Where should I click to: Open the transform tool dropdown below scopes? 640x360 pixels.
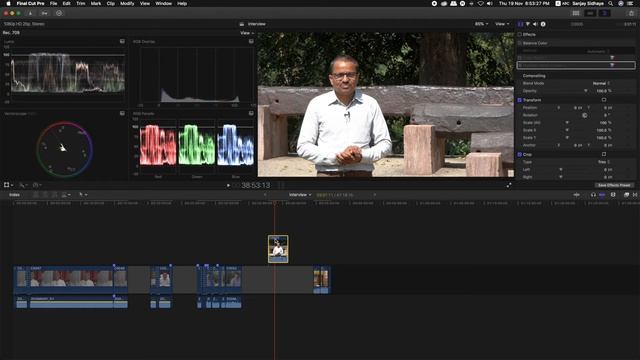click(8, 185)
